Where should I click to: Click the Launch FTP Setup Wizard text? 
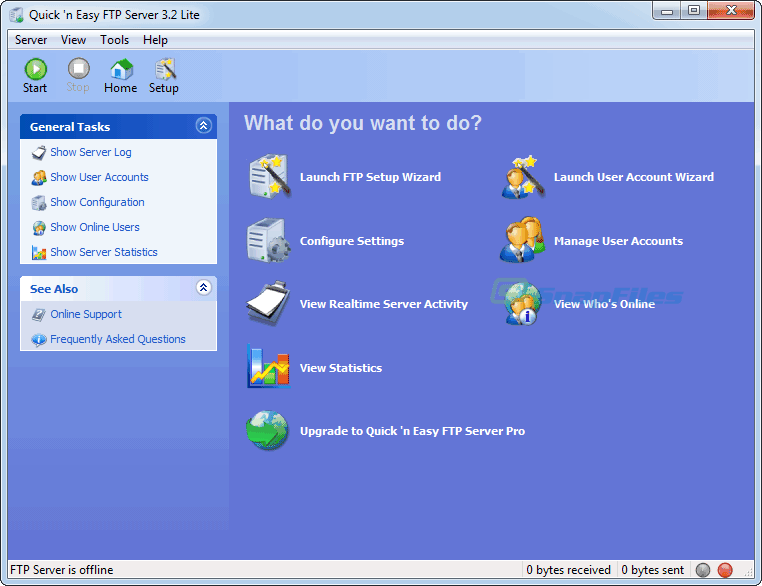click(370, 177)
